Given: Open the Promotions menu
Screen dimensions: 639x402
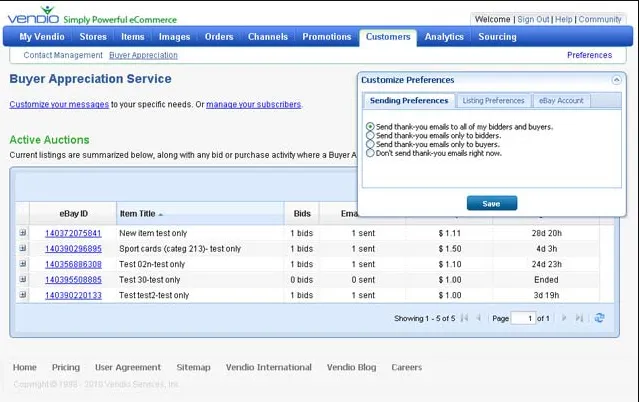Looking at the screenshot, I should click(x=326, y=37).
